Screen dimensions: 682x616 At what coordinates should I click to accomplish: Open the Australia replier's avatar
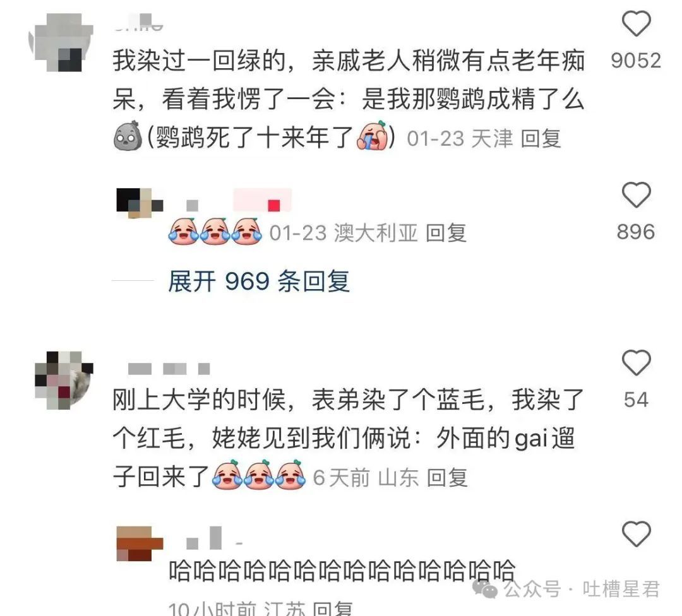(140, 203)
